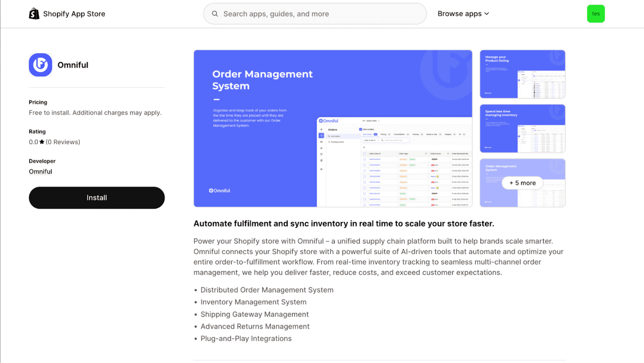This screenshot has width=644, height=363.
Task: Click the Browse apps chevron arrow
Action: (x=487, y=14)
